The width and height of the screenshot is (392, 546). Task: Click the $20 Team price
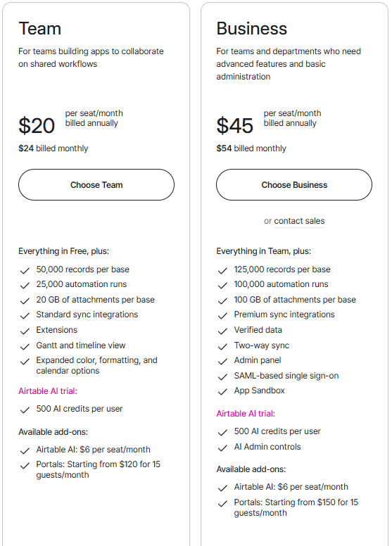(37, 125)
